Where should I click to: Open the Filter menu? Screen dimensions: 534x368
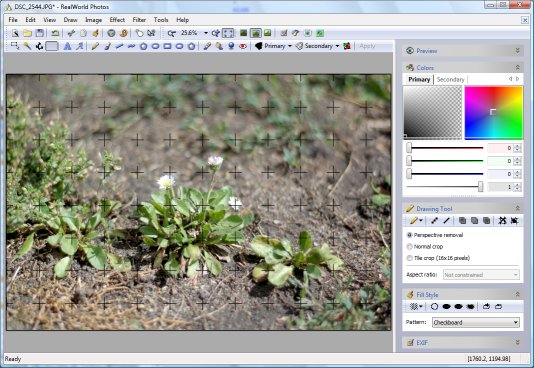139,20
